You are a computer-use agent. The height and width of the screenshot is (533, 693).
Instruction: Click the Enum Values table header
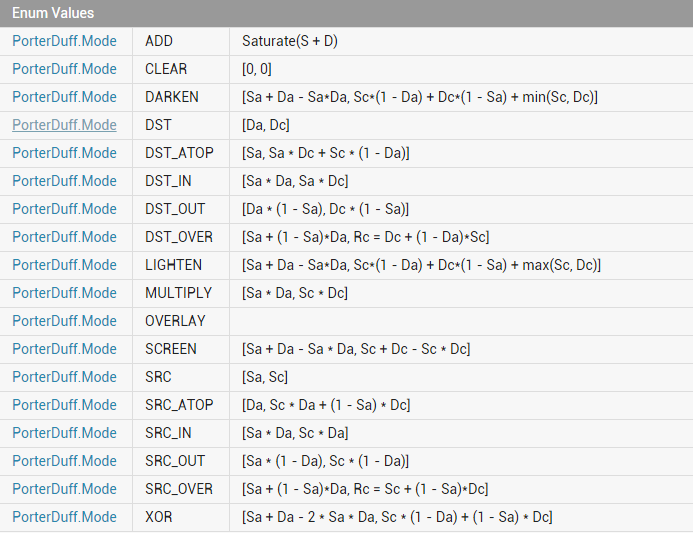pos(346,13)
